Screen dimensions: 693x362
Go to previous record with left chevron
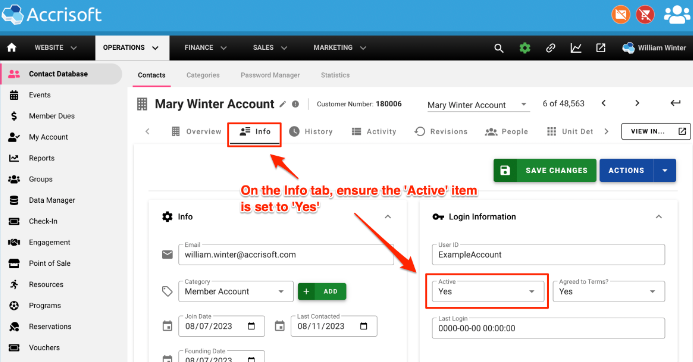[x=604, y=103]
